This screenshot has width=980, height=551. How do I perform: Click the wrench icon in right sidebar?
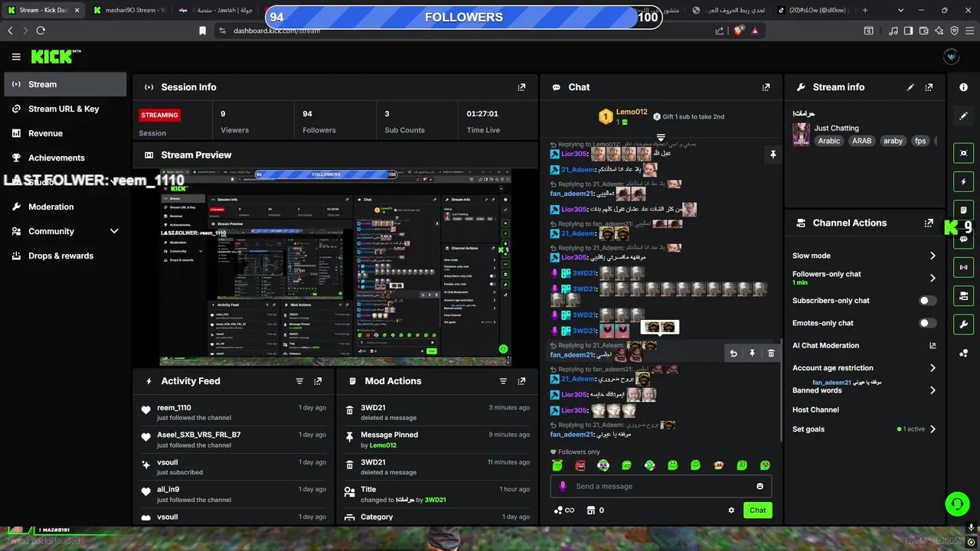pos(963,324)
